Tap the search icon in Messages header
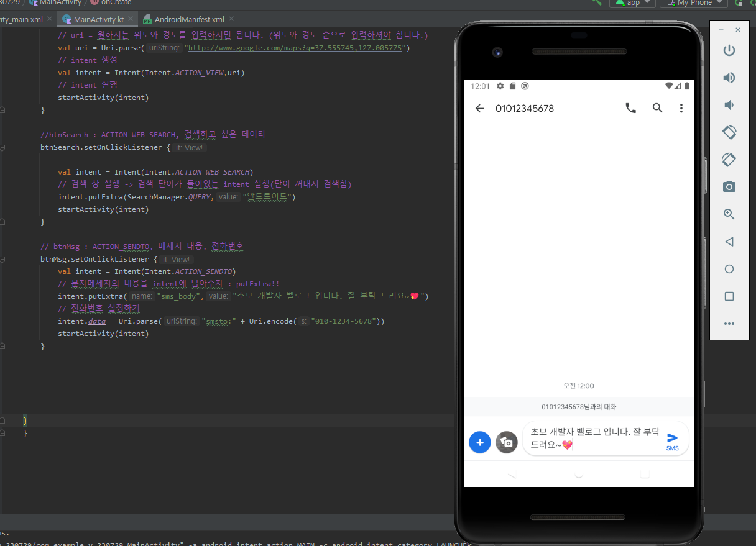The height and width of the screenshot is (546, 756). coord(657,108)
